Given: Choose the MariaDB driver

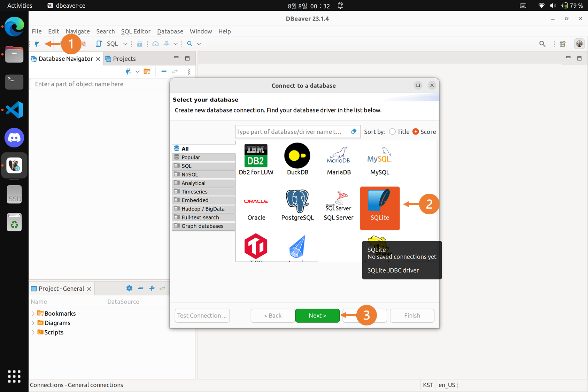Looking at the screenshot, I should tap(339, 160).
